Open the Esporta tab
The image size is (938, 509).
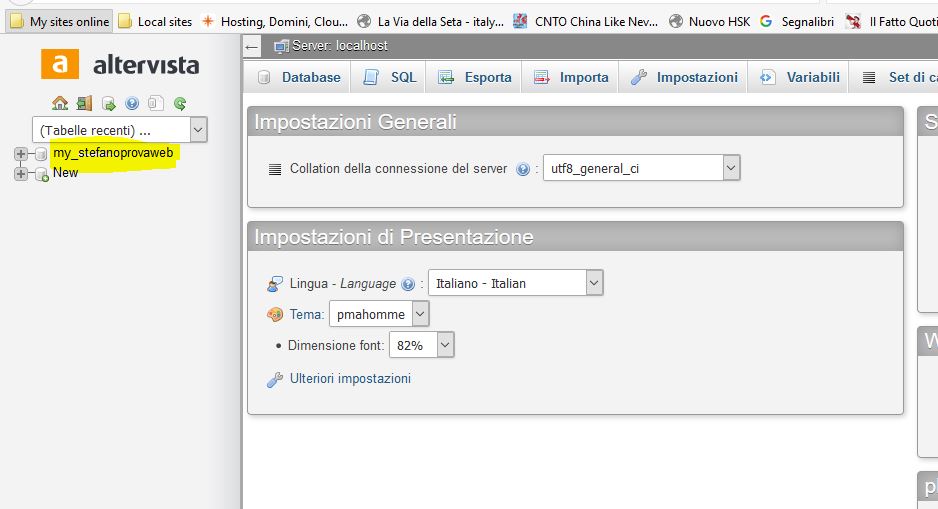click(x=475, y=77)
